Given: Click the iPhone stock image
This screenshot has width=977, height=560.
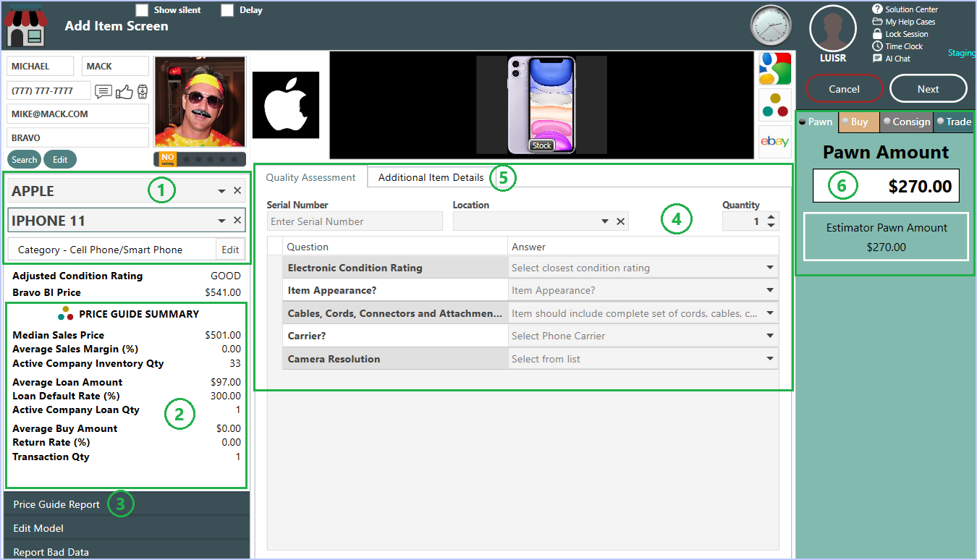Looking at the screenshot, I should [541, 105].
